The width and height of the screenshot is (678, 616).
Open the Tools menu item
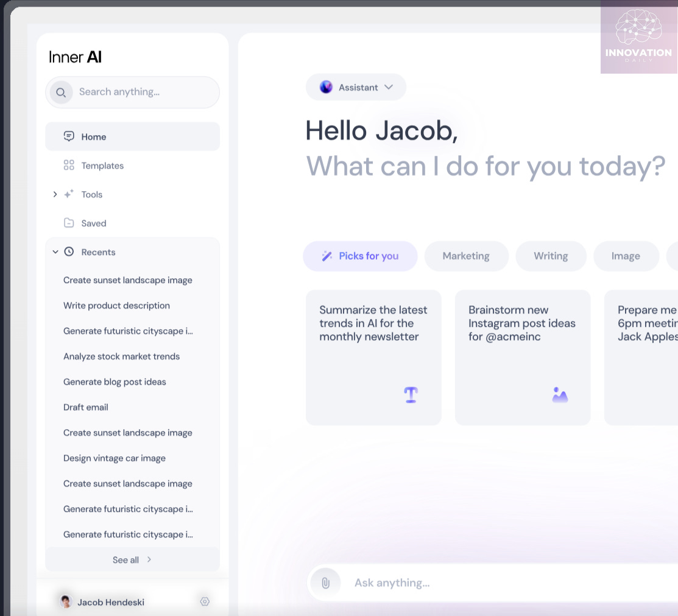(x=132, y=194)
